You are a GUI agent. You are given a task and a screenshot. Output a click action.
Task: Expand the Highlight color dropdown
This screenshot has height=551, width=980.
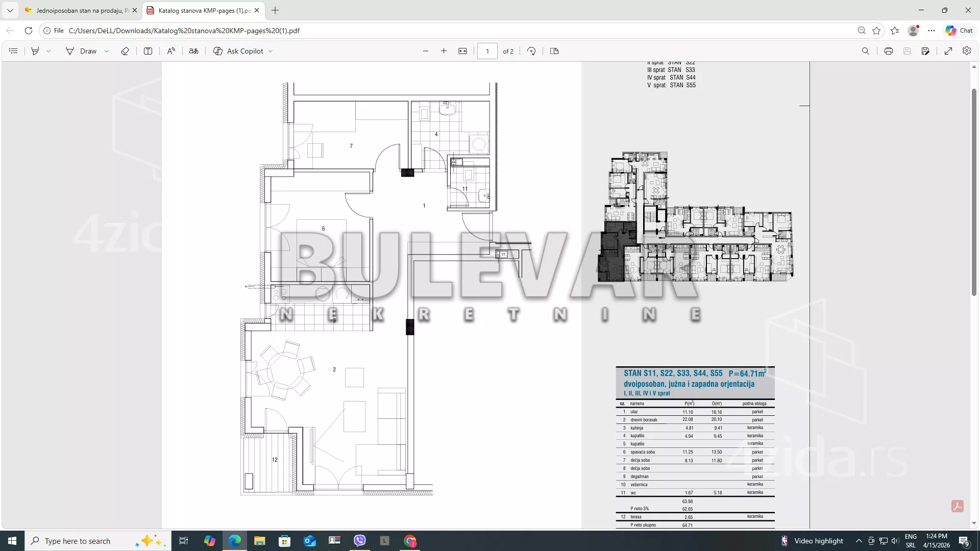click(48, 51)
